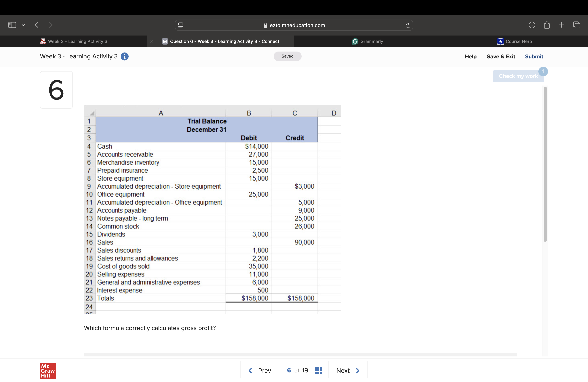
Task: Go back with browser back arrow
Action: click(x=37, y=25)
